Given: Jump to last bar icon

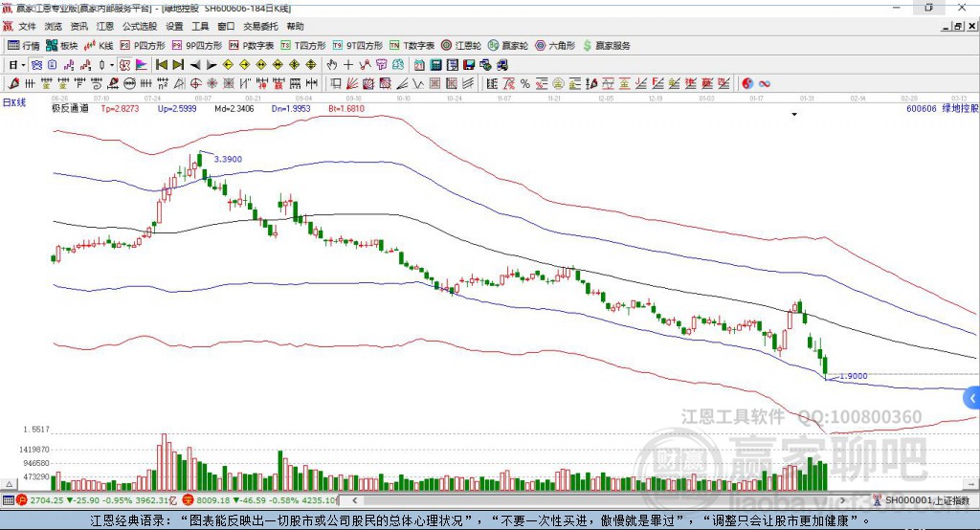Looking at the screenshot, I should (x=178, y=65).
